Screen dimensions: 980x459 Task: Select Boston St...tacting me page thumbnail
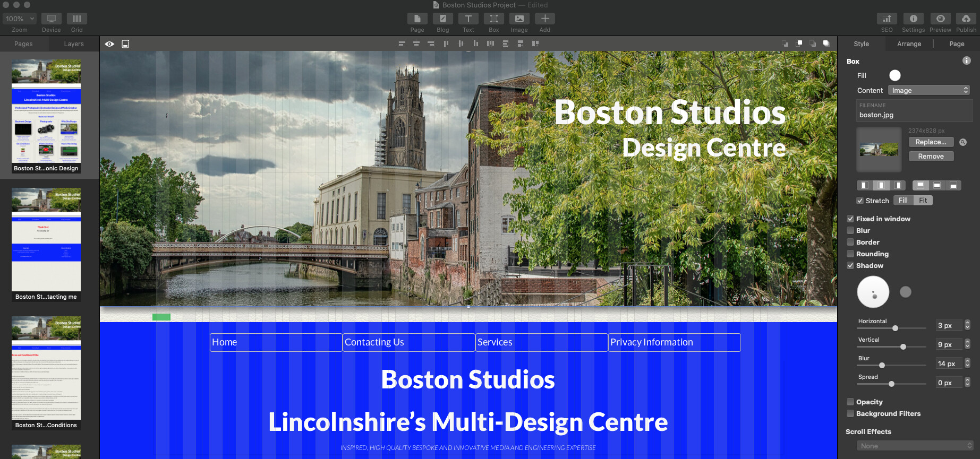46,245
